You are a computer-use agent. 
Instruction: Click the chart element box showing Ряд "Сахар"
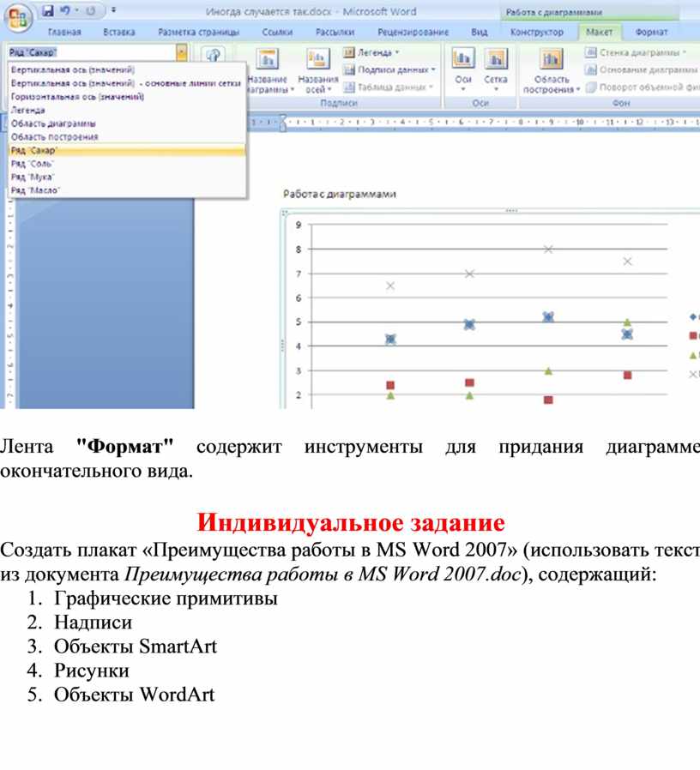point(92,52)
